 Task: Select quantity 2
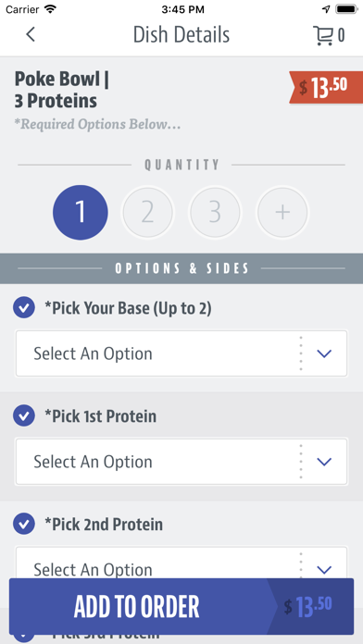coord(147,212)
